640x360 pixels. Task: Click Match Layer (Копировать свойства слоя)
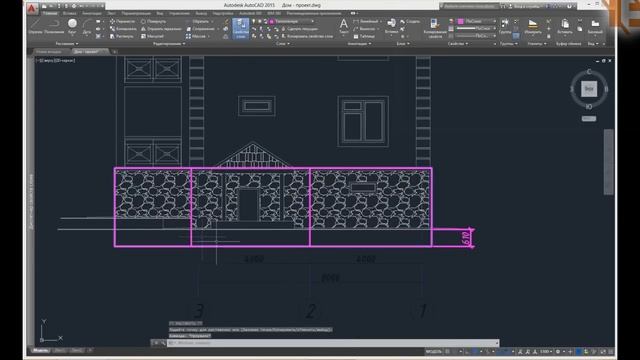coord(307,36)
